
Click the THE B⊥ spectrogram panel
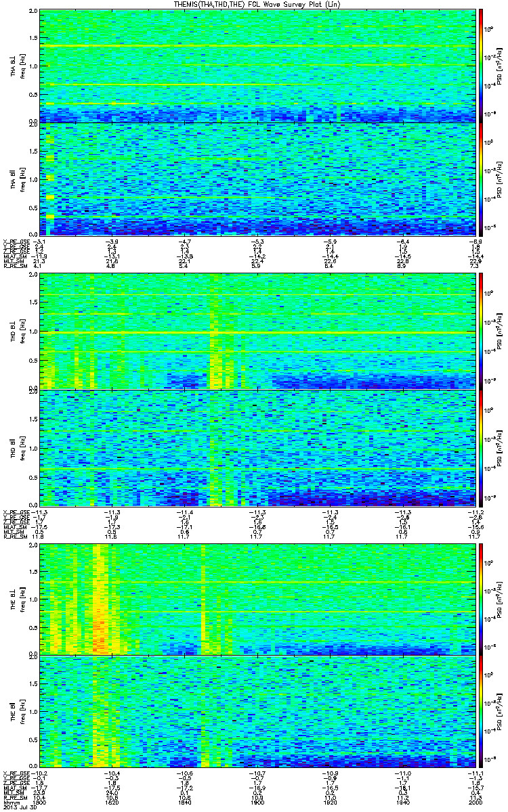(x=258, y=598)
